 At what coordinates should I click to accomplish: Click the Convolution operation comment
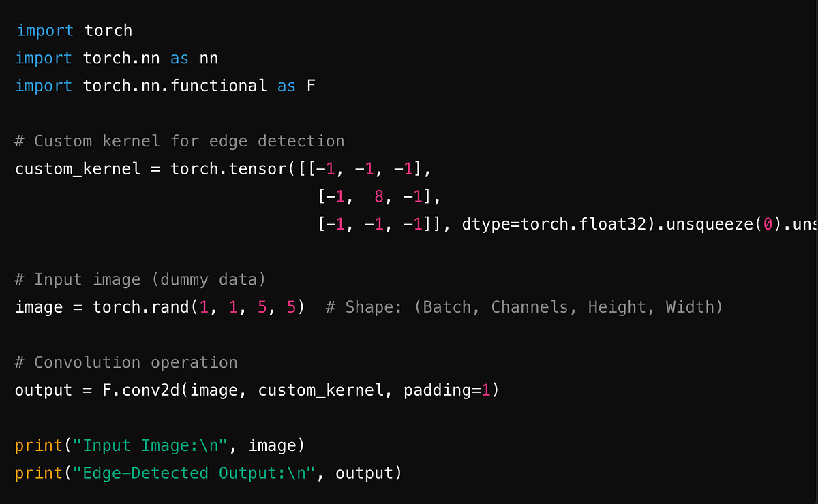[x=125, y=362]
